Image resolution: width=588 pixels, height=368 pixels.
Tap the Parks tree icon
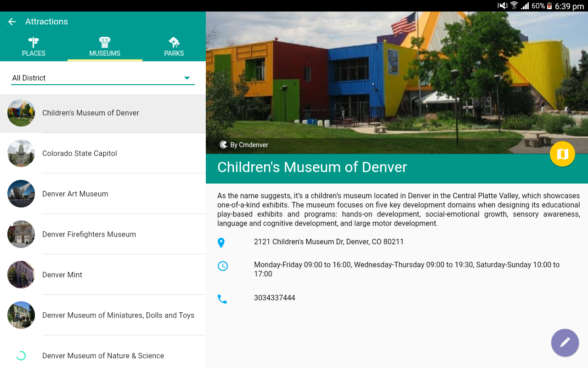coord(174,42)
